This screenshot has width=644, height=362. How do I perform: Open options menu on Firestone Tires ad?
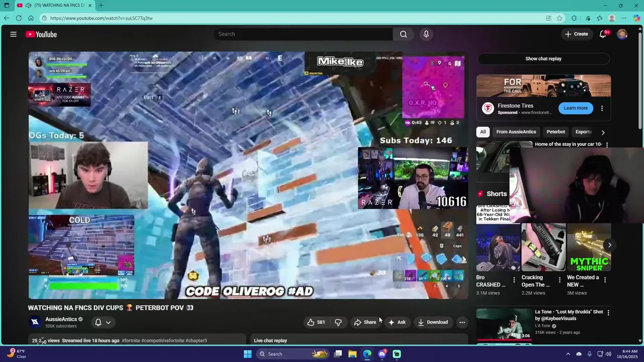pyautogui.click(x=602, y=109)
